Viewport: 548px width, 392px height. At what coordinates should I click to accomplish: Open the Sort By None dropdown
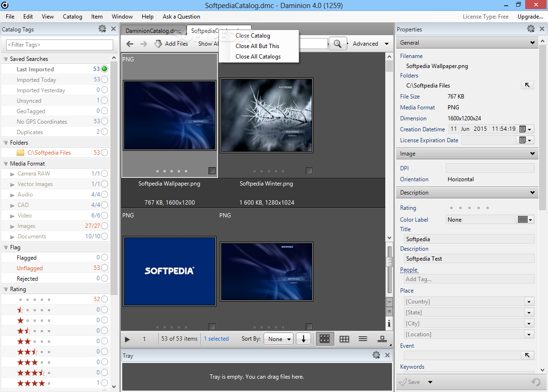[x=279, y=339]
